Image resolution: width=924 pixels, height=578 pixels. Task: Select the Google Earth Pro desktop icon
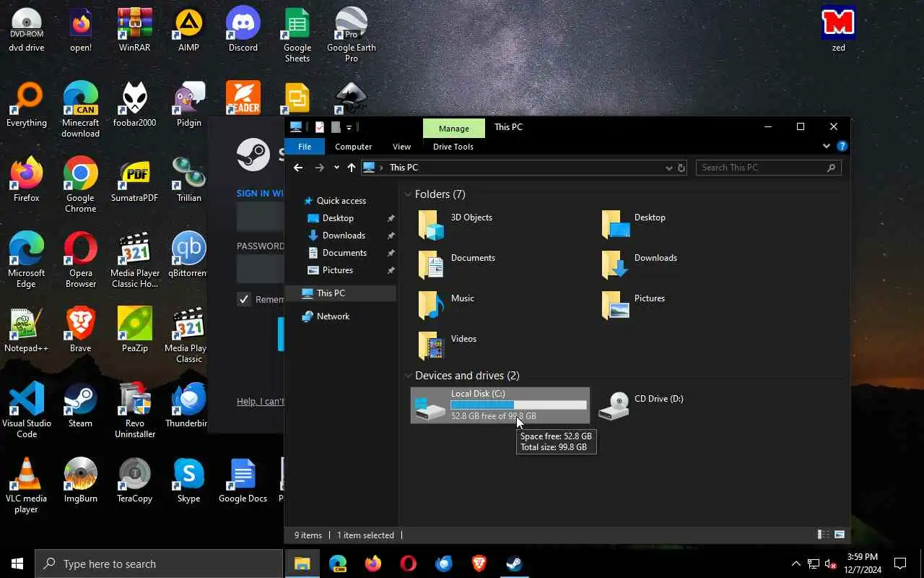pos(352,35)
